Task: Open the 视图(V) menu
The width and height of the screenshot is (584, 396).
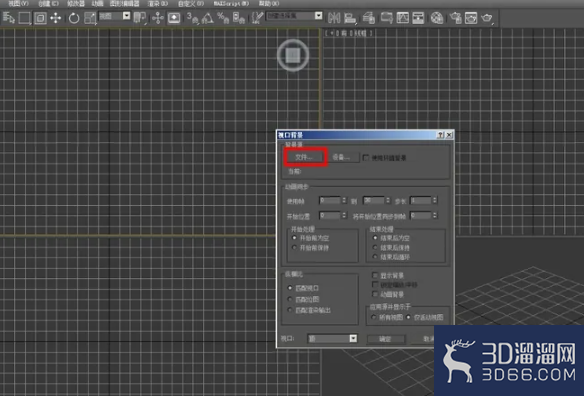Action: (x=18, y=3)
